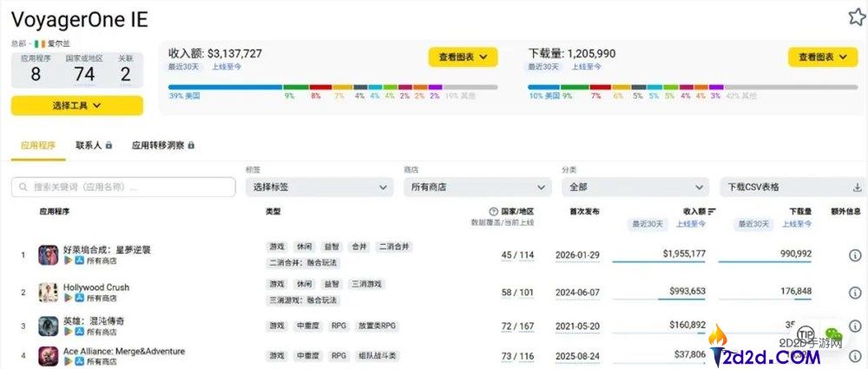Open downloads 查看图表 dropdown
Viewport: 868px width, 369px height.
[823, 57]
